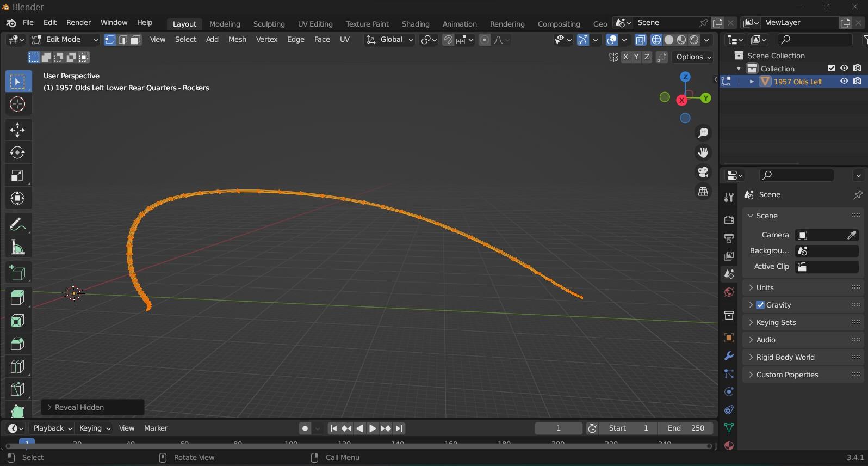
Task: Open the Mesh menu
Action: click(237, 40)
